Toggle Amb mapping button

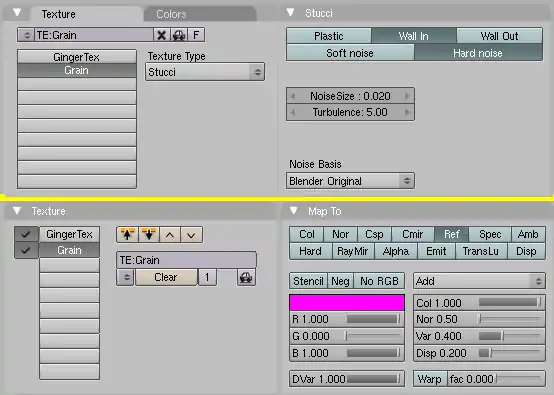coord(528,234)
